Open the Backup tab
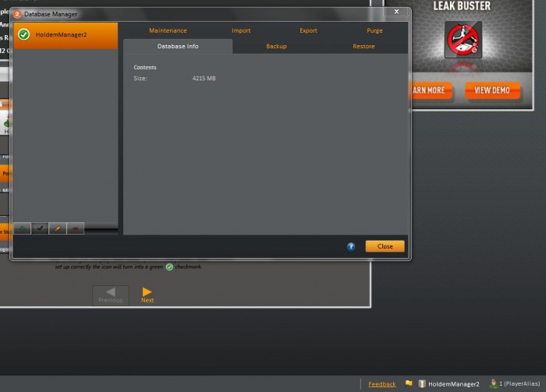Viewport: 546px width, 392px height. point(276,46)
